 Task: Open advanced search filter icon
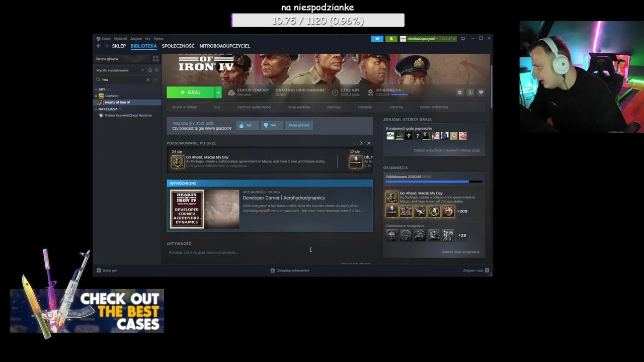156,79
